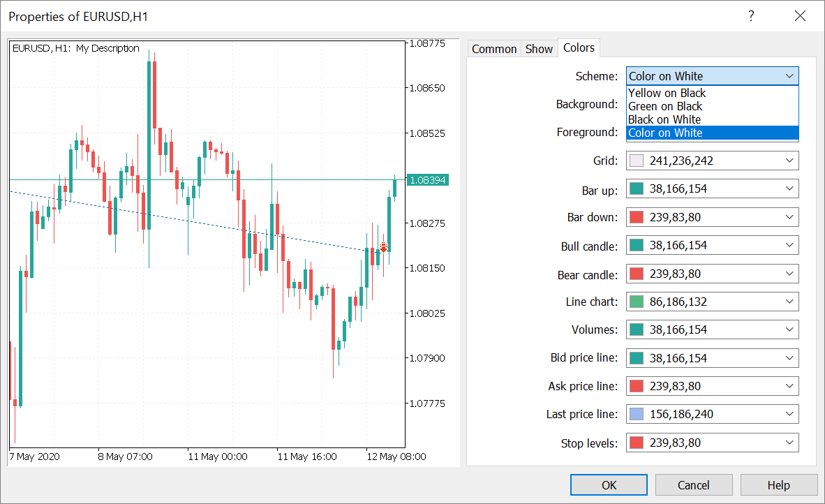Click the help question mark icon
825x504 pixels.
click(751, 16)
